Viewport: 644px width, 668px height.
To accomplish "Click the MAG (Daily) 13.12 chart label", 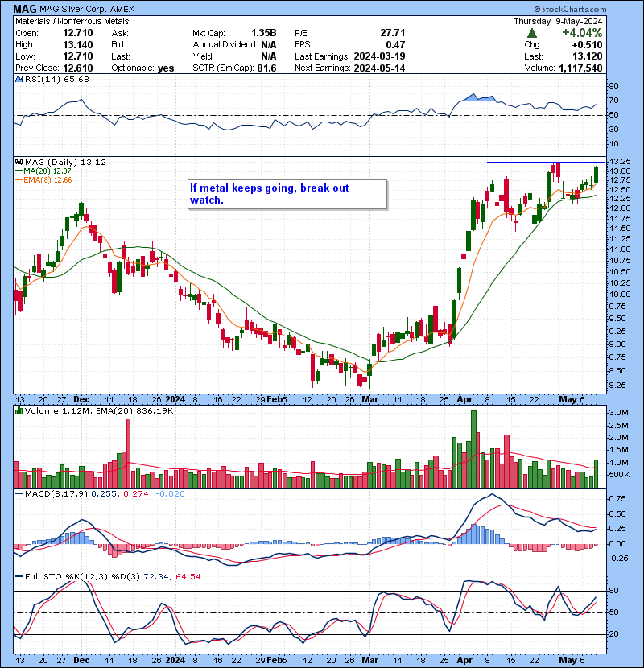I will [65, 162].
